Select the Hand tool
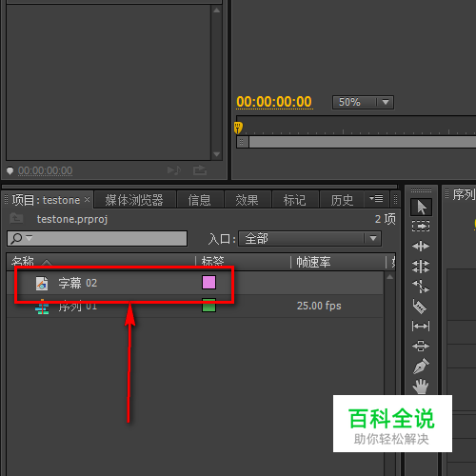The image size is (476, 476). 421,387
